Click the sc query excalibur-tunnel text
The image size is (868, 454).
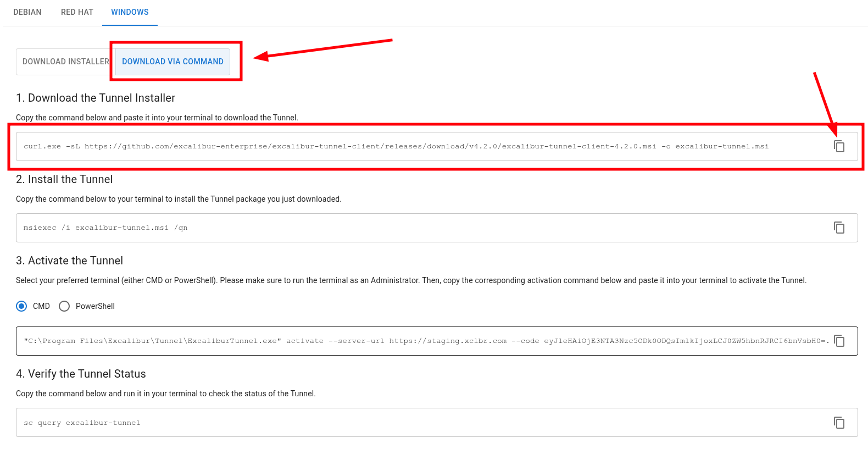[82, 423]
